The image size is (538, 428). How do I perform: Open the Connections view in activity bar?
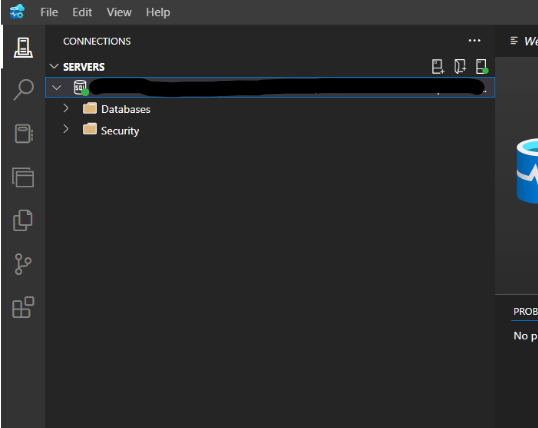pos(23,47)
